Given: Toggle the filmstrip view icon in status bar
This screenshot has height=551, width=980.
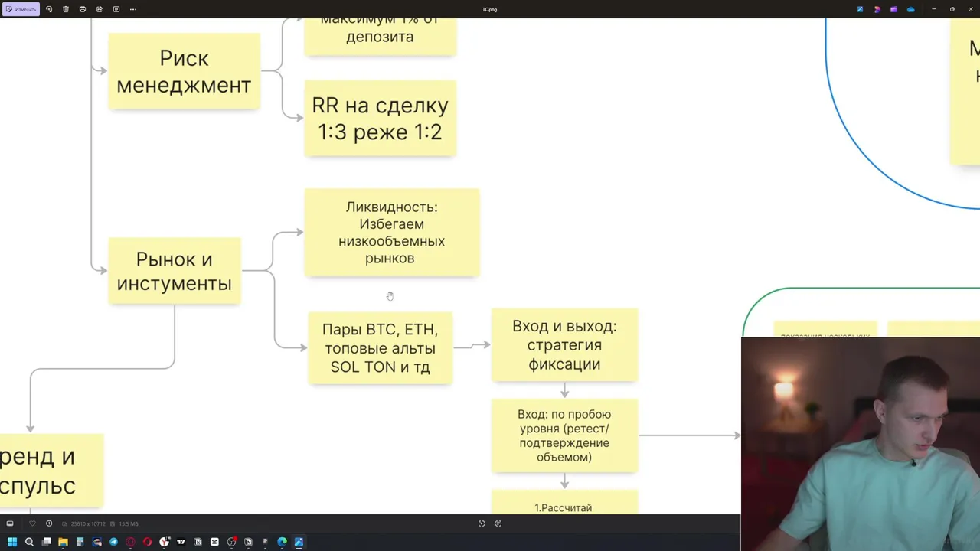Looking at the screenshot, I should tap(10, 523).
